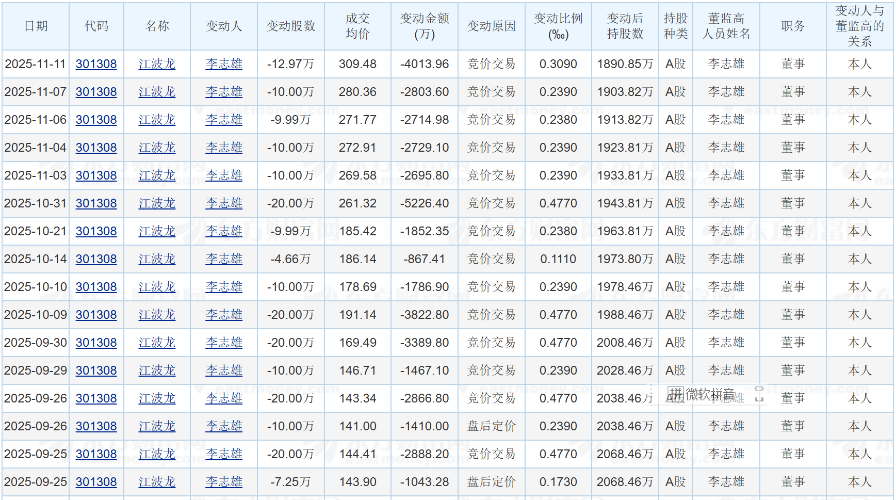Click the 变动原因 column header
The height and width of the screenshot is (500, 896).
coord(491,26)
